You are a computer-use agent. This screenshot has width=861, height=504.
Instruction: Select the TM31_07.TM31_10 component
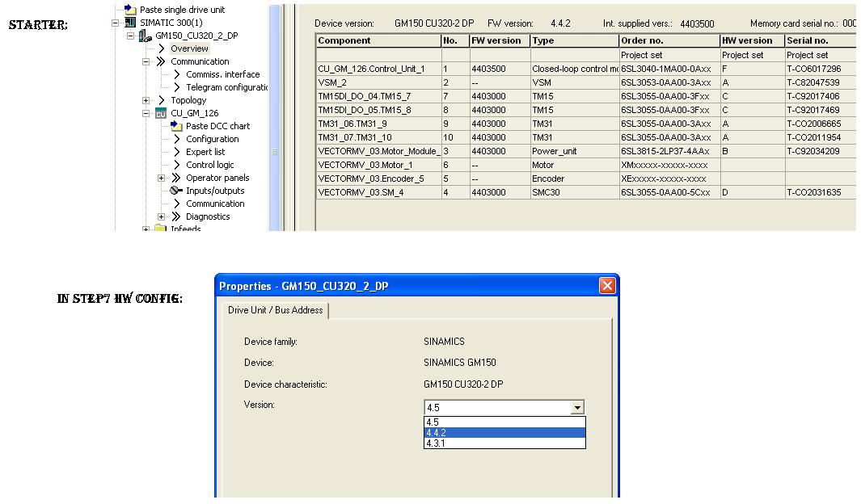[379, 137]
